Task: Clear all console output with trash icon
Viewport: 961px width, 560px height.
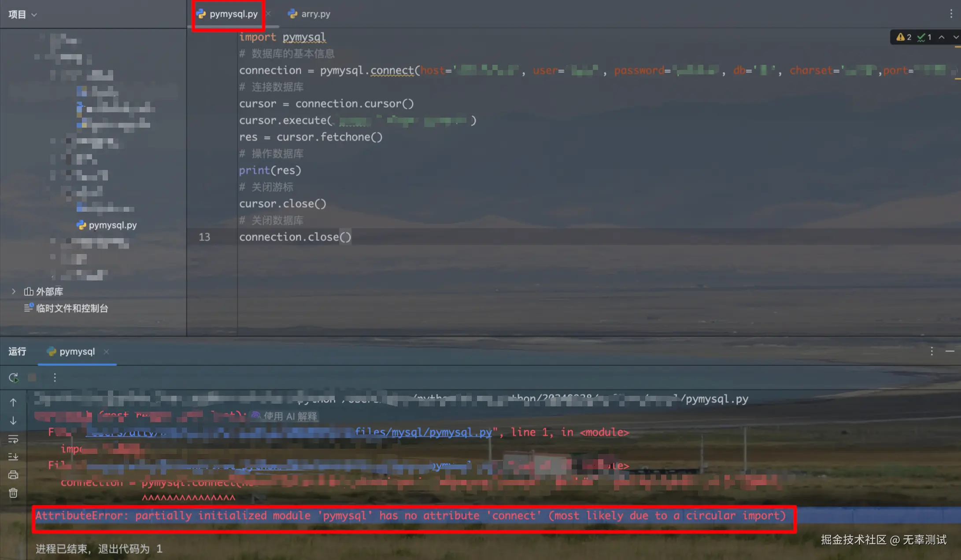Action: 13,493
